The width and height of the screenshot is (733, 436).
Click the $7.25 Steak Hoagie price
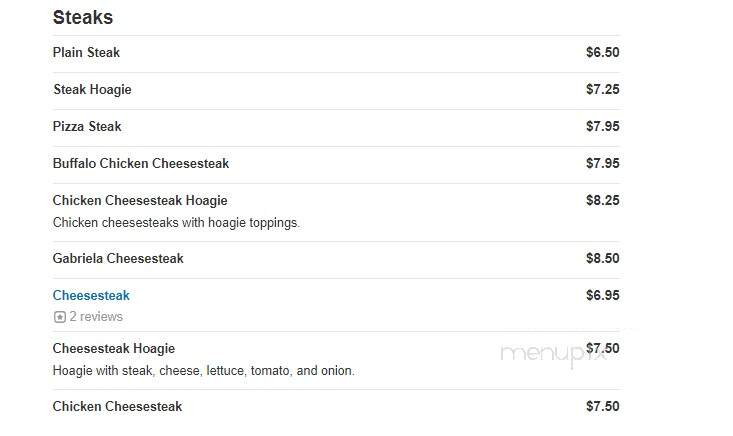click(x=603, y=89)
